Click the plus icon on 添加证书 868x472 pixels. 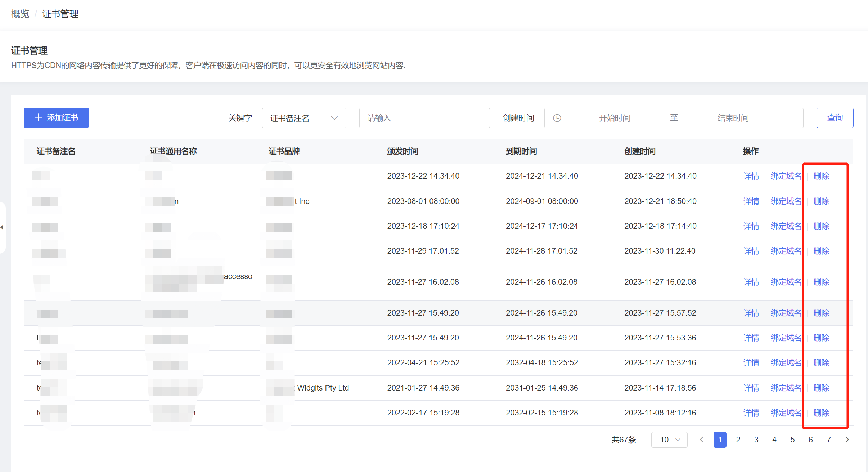38,118
